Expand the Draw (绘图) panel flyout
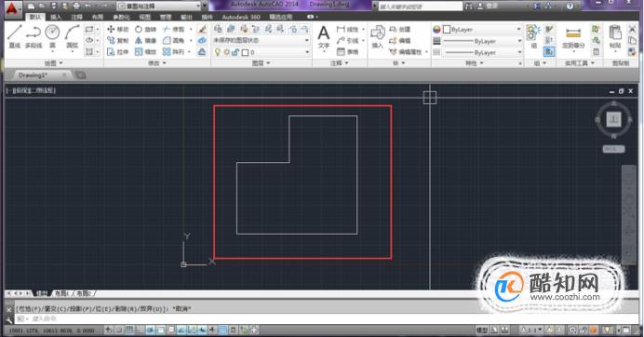The image size is (644, 337). [x=54, y=63]
